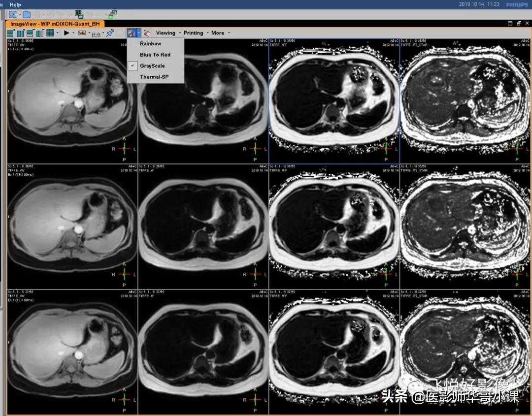Click the color lookup table icon
This screenshot has height=416, width=532.
pos(132,33)
